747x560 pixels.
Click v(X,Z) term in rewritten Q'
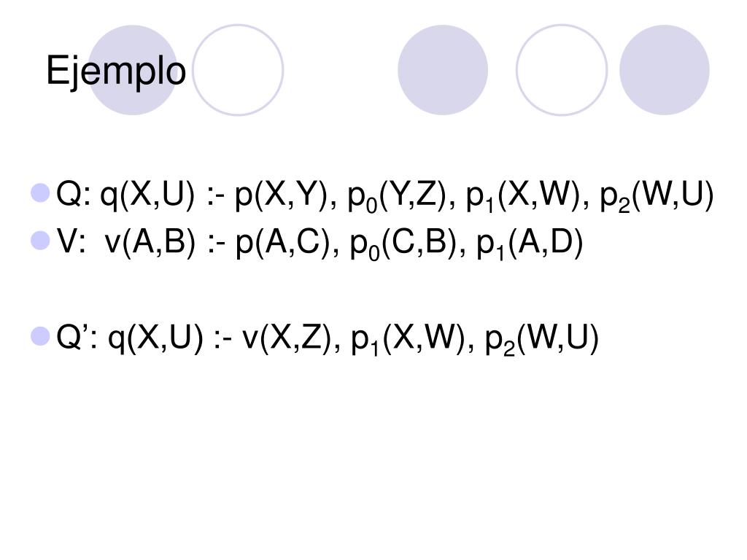tap(286, 338)
